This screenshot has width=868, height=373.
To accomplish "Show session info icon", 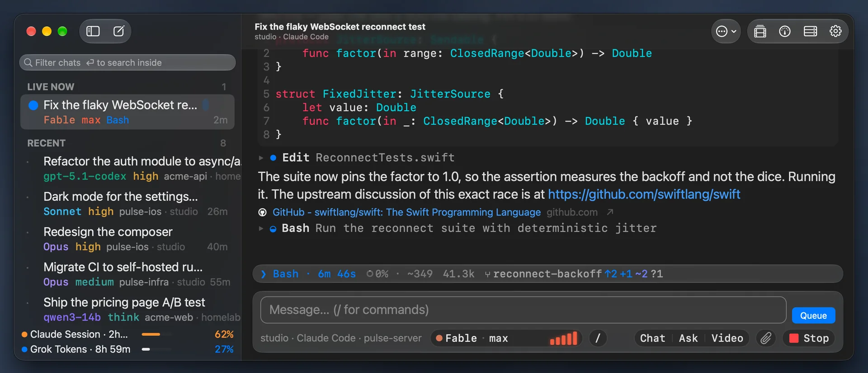I will (x=785, y=31).
